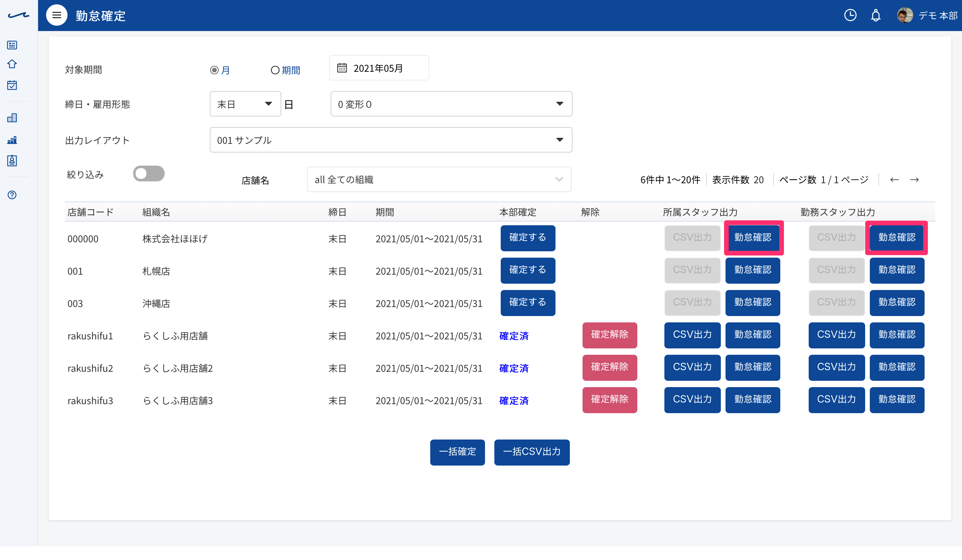This screenshot has width=962, height=560.
Task: Click the 一括確定 button
Action: click(x=457, y=453)
